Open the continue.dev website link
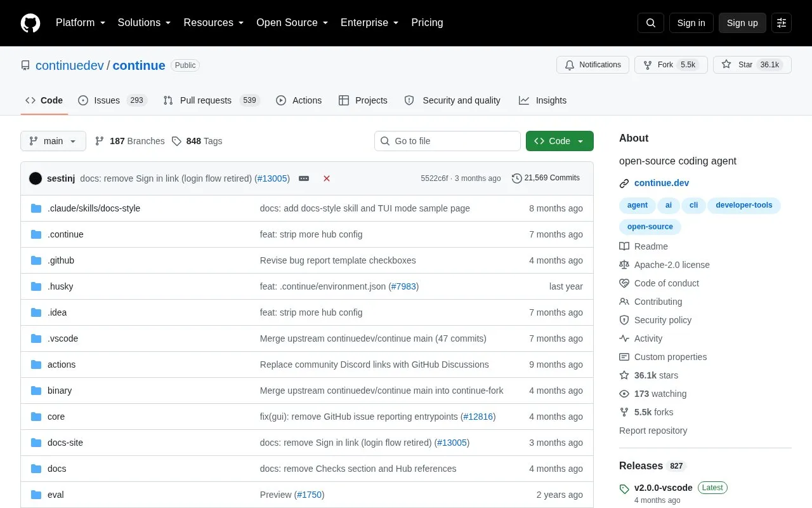812x508 pixels. [662, 183]
